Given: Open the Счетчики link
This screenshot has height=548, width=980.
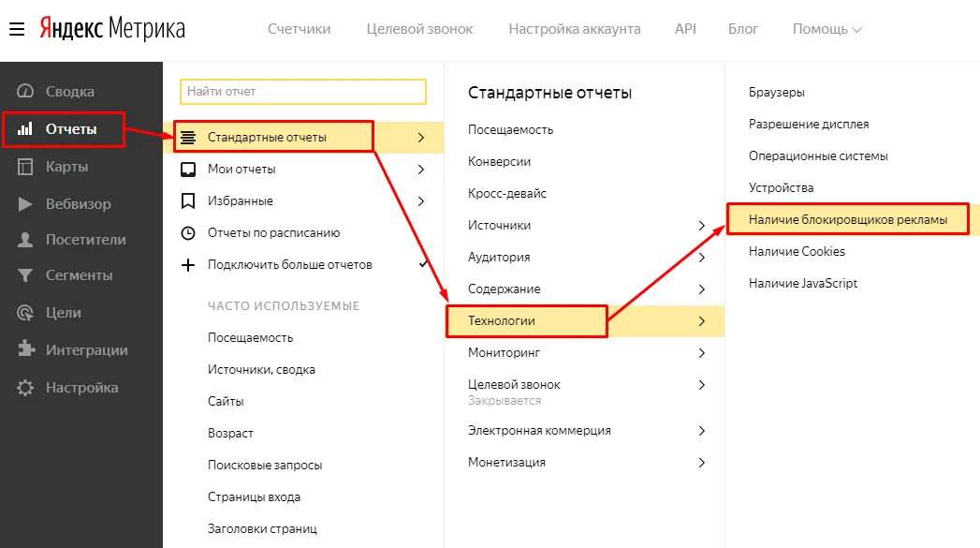Looking at the screenshot, I should point(300,29).
